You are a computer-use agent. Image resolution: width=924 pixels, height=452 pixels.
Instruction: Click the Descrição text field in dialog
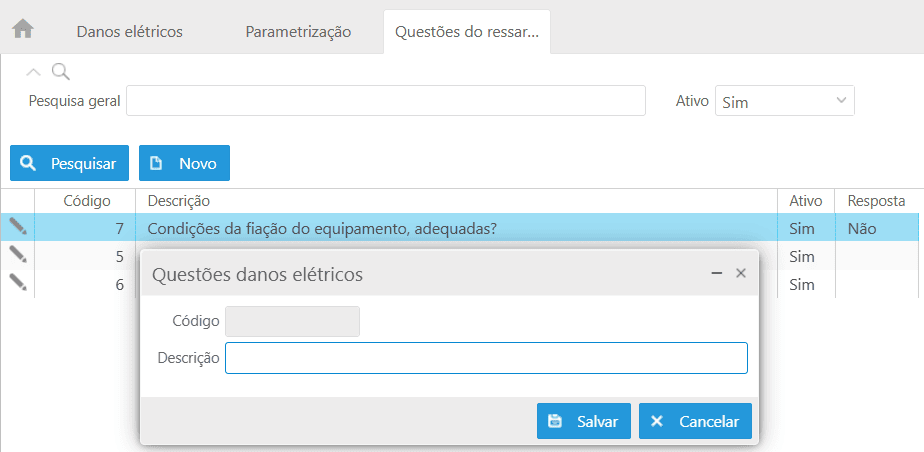(486, 358)
